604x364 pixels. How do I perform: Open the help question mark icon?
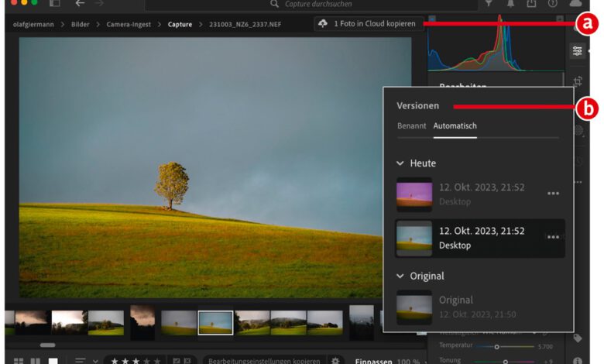pos(553,3)
